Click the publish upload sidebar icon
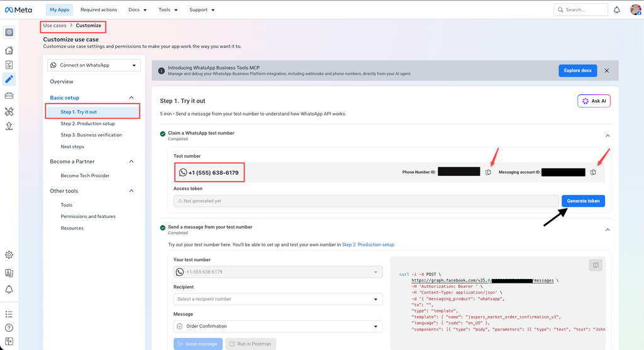 9,126
